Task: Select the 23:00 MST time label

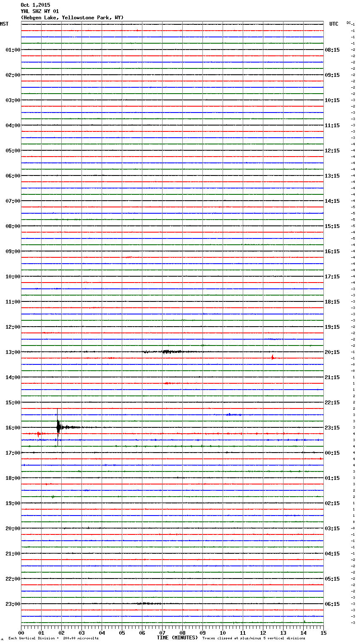Action: [13, 604]
